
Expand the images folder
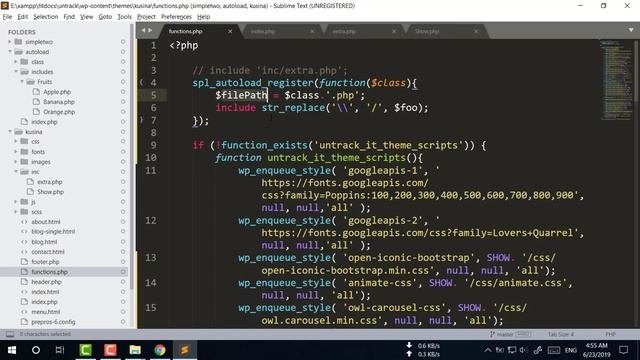pos(16,162)
